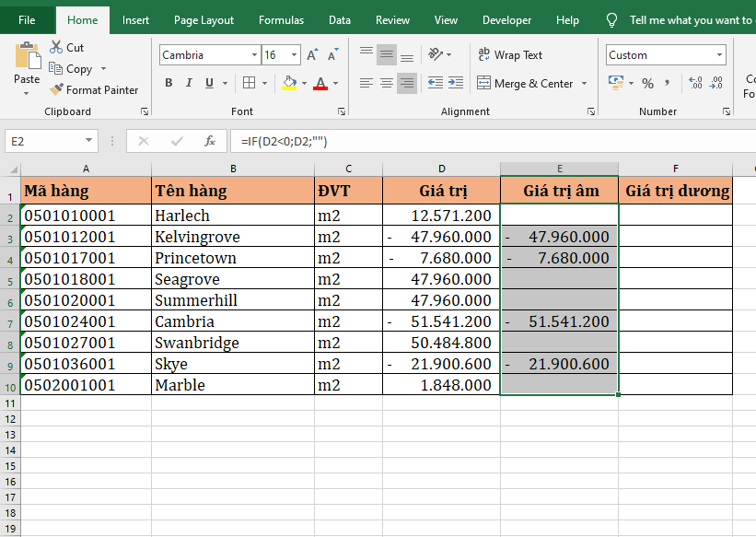Toggle Italic formatting
This screenshot has height=537, width=756.
pyautogui.click(x=190, y=84)
